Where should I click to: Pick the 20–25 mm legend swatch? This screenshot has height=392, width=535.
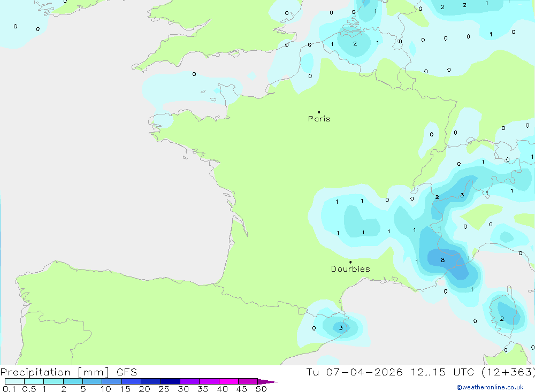(150, 381)
